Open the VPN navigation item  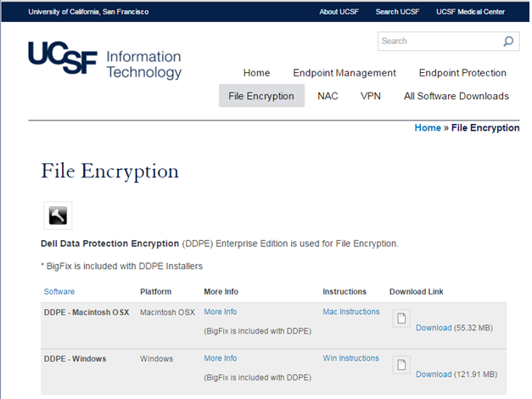pos(371,96)
